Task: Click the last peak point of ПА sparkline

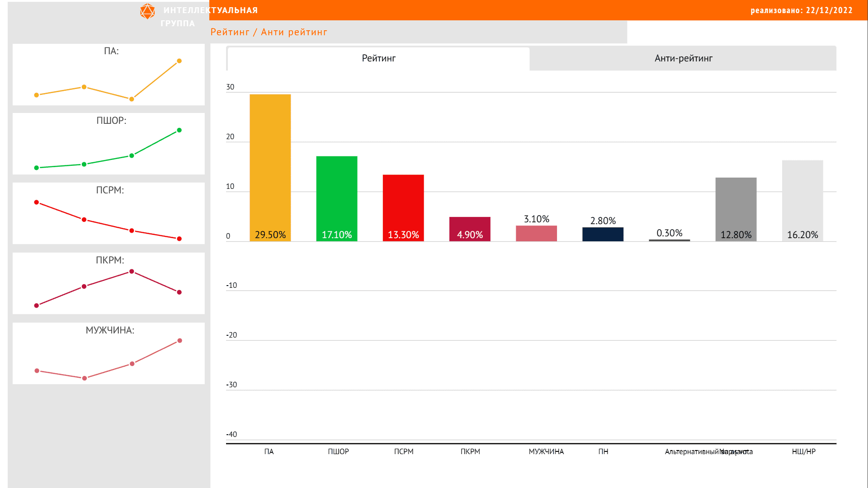Action: (179, 61)
